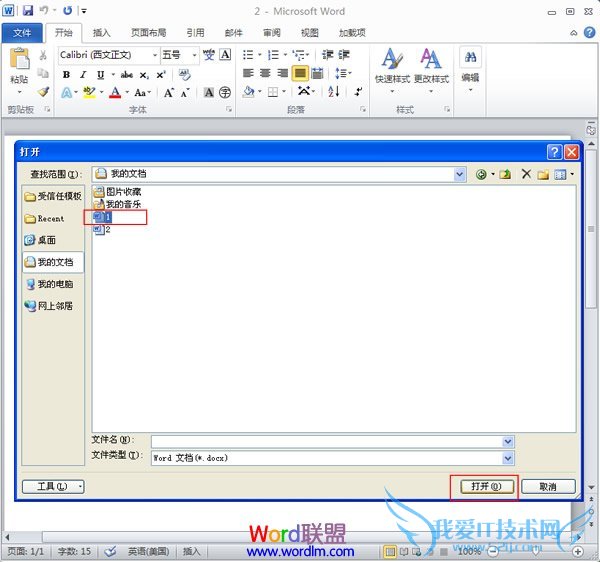Select file named 2 in list
The width and height of the screenshot is (600, 562).
(103, 230)
